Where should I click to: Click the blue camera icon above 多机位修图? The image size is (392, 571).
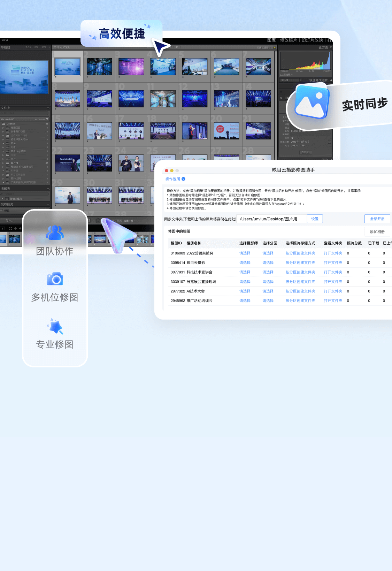pos(55,279)
